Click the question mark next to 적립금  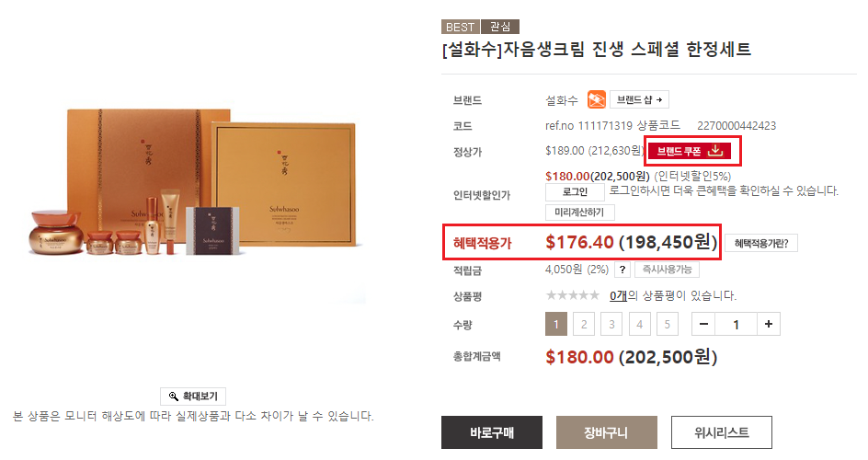[622, 270]
